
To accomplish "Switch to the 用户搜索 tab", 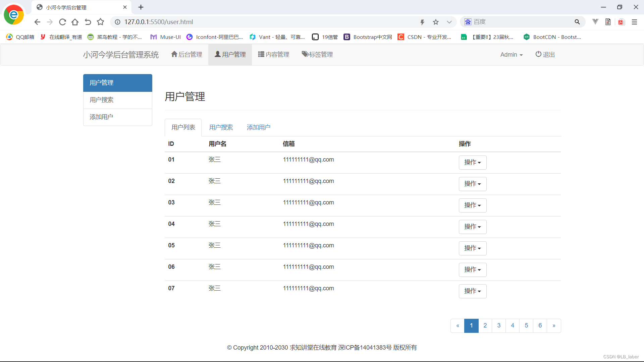I will pyautogui.click(x=221, y=127).
